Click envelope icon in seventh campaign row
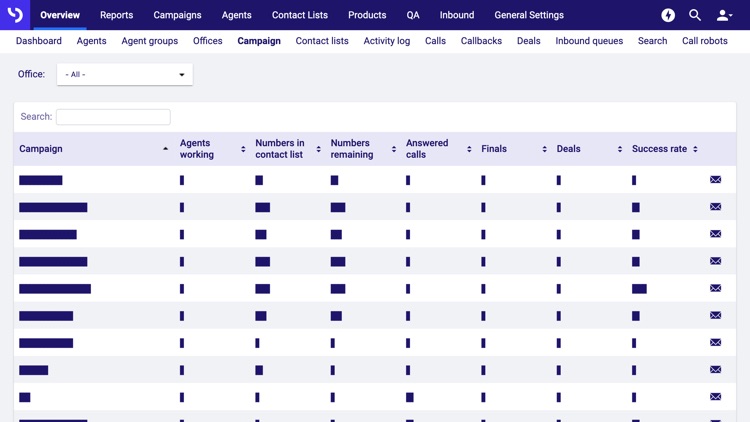The height and width of the screenshot is (422, 750). [x=716, y=342]
